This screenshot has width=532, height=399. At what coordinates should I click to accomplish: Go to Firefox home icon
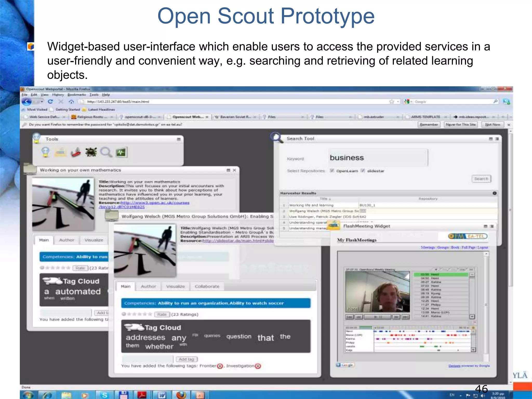click(71, 102)
